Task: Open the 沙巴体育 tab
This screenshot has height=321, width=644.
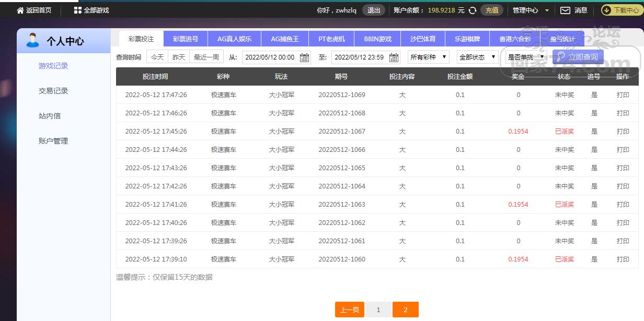Action: (423, 39)
